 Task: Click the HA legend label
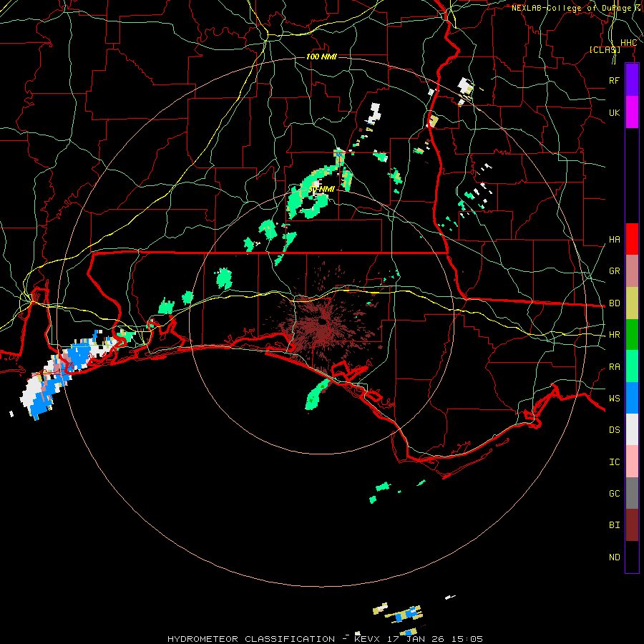(x=614, y=239)
